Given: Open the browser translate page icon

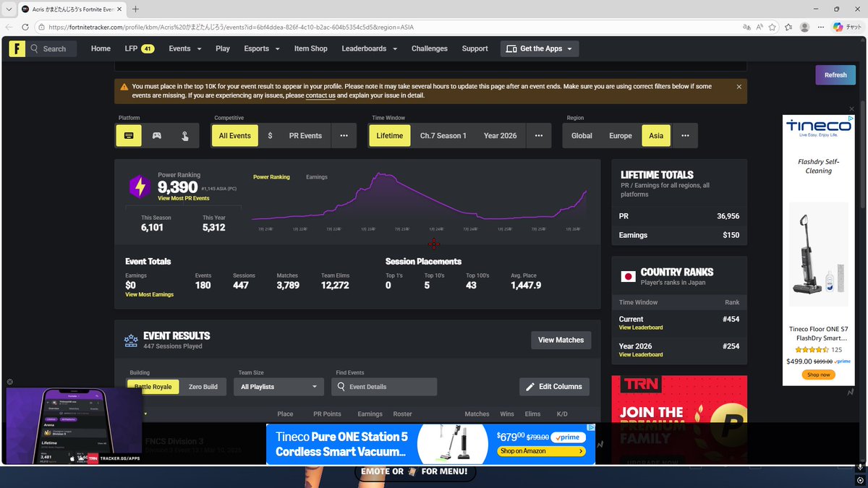Looking at the screenshot, I should [746, 27].
